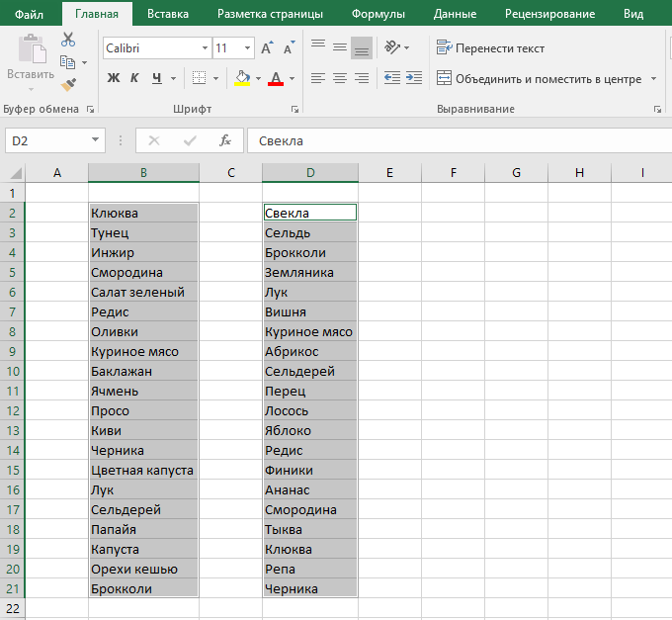Select cell with Салат зеленый
672x620 pixels.
pyautogui.click(x=143, y=292)
